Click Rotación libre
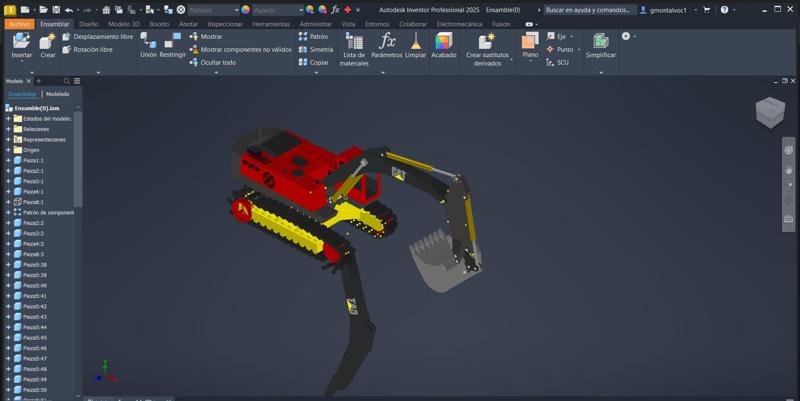 click(x=87, y=49)
